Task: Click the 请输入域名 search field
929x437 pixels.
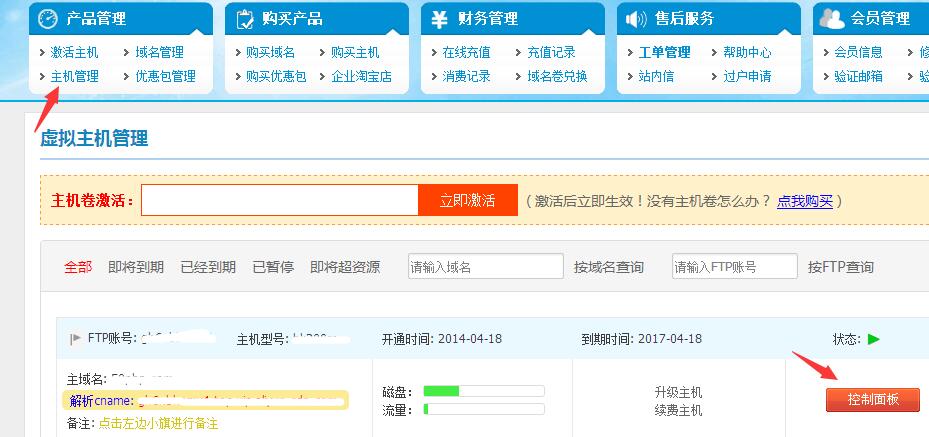Action: [x=485, y=267]
